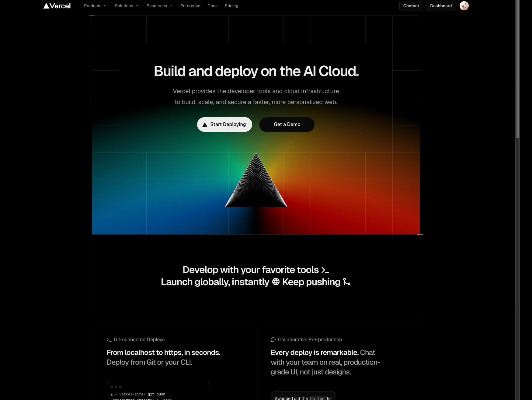The width and height of the screenshot is (532, 400).
Task: Click the Collaborative Pre-production label
Action: coord(310,340)
